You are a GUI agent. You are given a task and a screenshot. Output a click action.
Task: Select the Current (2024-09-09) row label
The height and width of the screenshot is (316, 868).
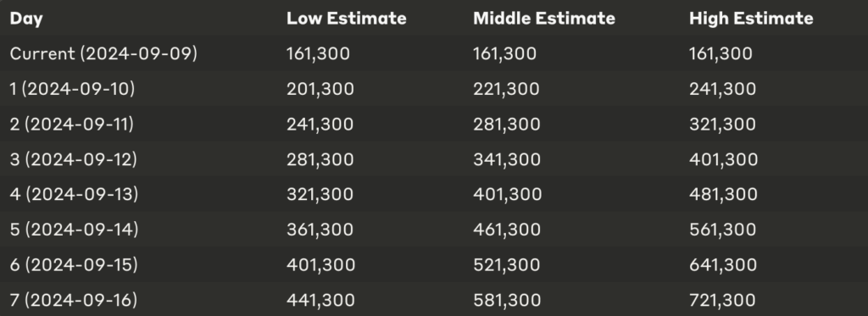click(x=103, y=53)
